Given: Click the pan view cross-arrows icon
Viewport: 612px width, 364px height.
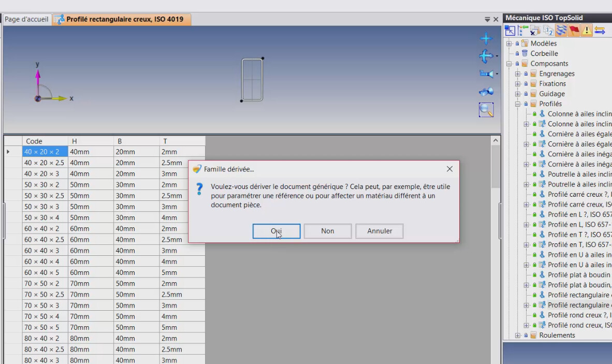Looking at the screenshot, I should (x=486, y=38).
